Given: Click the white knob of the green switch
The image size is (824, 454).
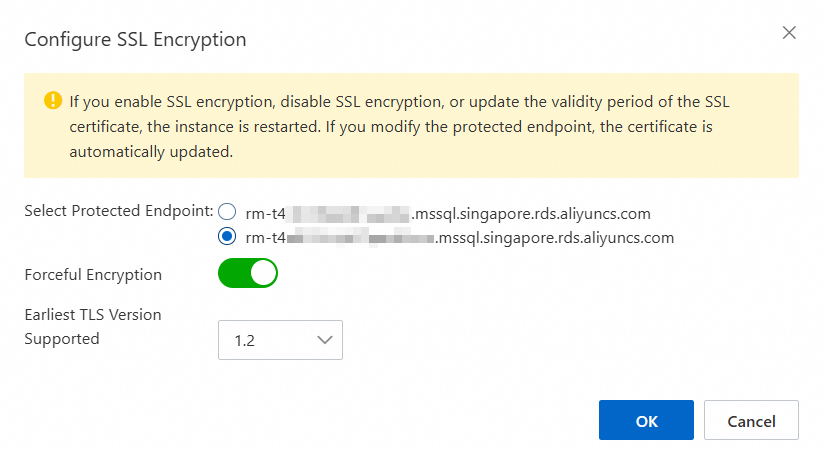Looking at the screenshot, I should point(263,273).
